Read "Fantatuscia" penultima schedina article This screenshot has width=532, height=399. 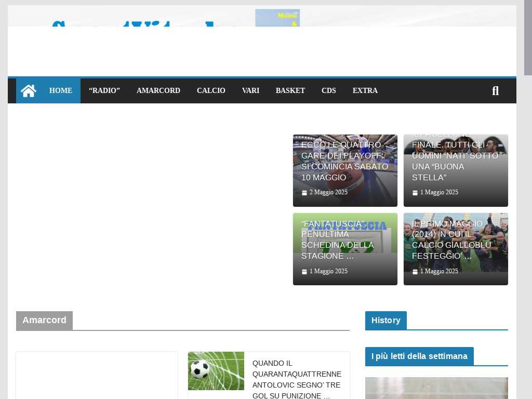point(338,240)
